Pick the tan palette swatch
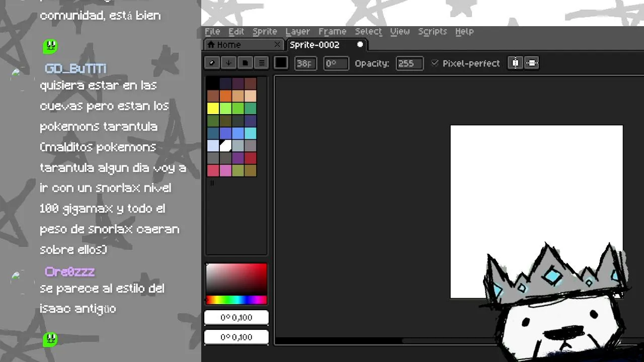 [x=238, y=96]
